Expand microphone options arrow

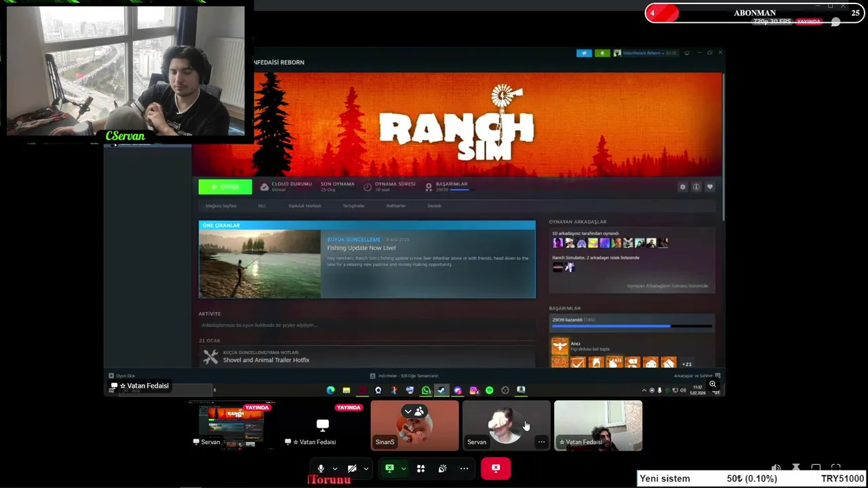pos(334,468)
